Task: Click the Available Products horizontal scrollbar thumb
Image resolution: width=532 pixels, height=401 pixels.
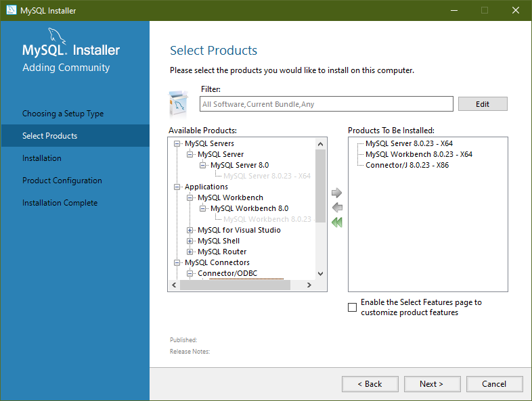Action: [x=235, y=285]
